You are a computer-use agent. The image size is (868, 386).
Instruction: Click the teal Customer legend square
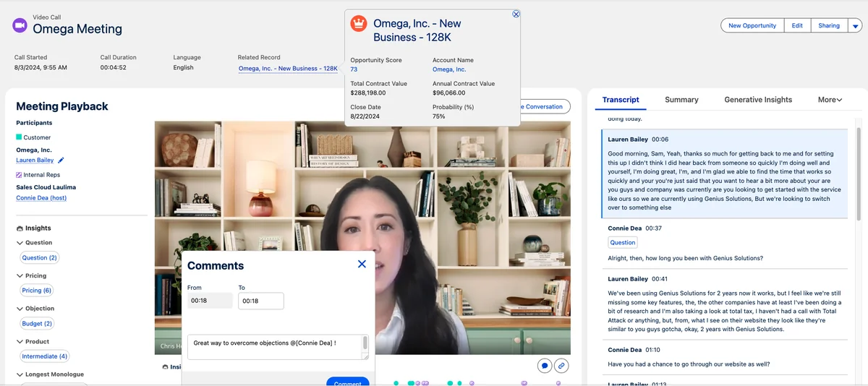(x=20, y=137)
